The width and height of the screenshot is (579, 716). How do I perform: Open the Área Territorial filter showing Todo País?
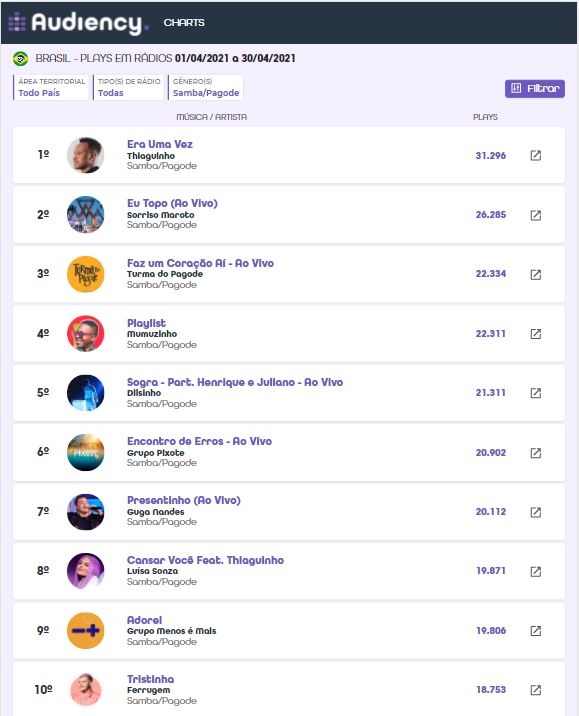pyautogui.click(x=51, y=87)
